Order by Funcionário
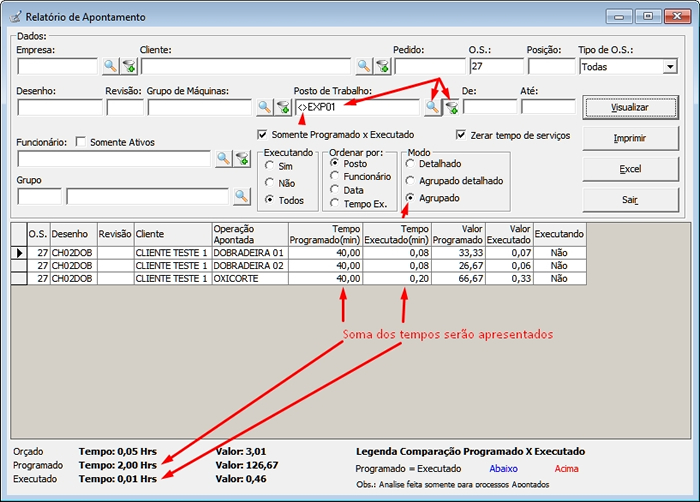The height and width of the screenshot is (502, 700). 334,176
